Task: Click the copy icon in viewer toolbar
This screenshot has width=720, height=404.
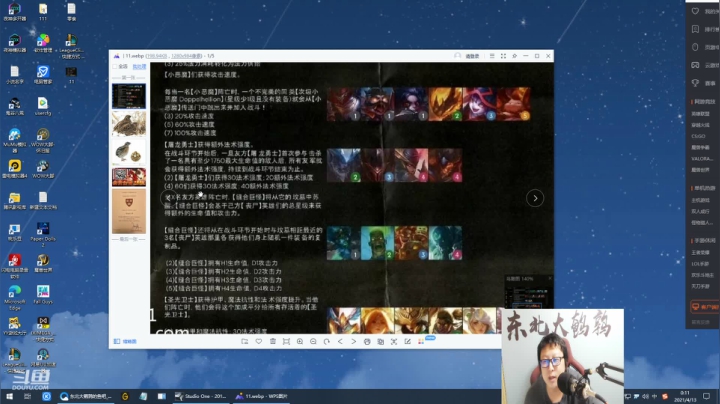Action: tap(381, 341)
